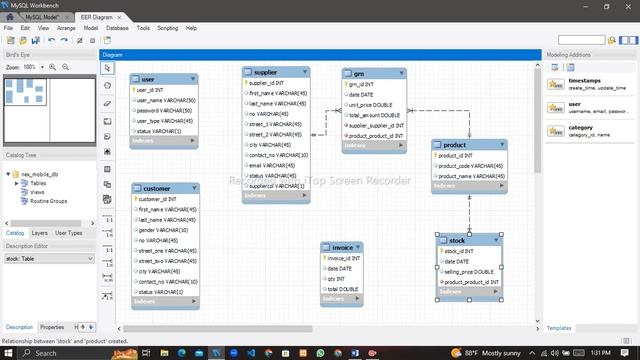Collapse the invoice table arrow

tap(358, 247)
